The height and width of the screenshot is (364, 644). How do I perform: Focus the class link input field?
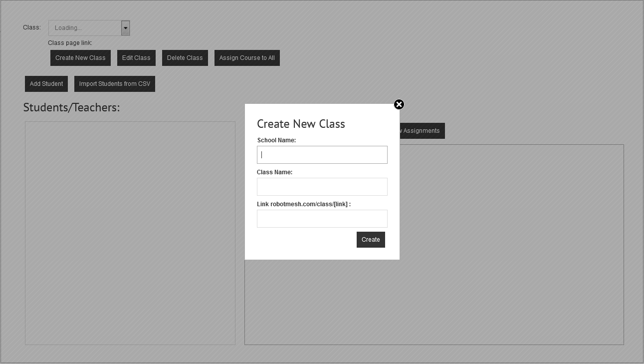pyautogui.click(x=322, y=219)
